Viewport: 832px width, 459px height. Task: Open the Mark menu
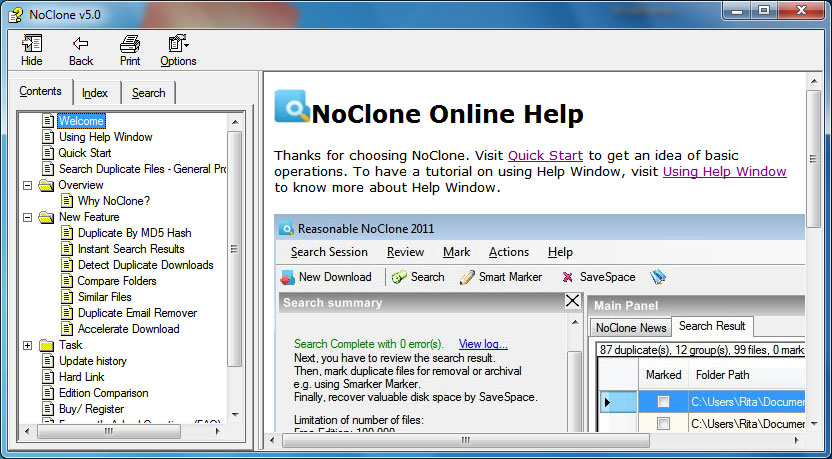456,252
